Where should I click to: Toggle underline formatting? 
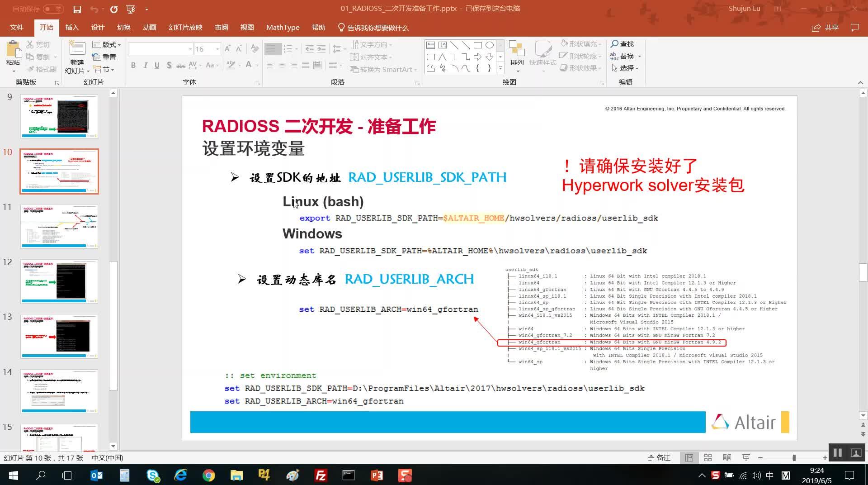(x=157, y=65)
